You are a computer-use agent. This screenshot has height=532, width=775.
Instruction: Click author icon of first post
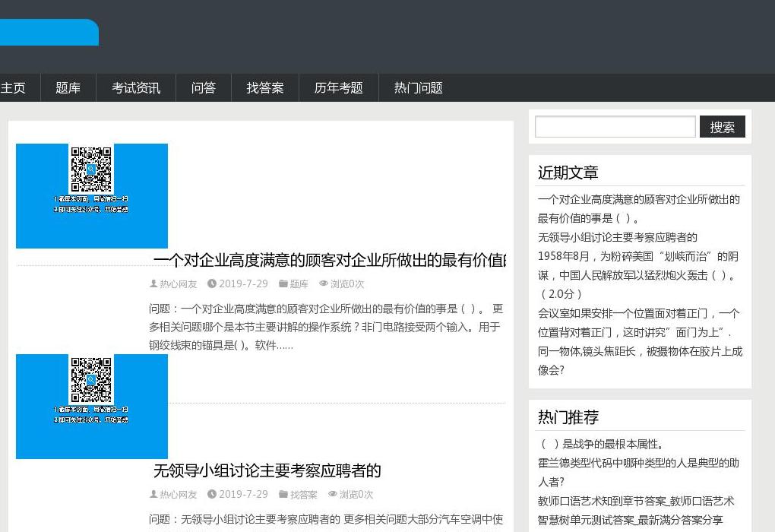[153, 283]
